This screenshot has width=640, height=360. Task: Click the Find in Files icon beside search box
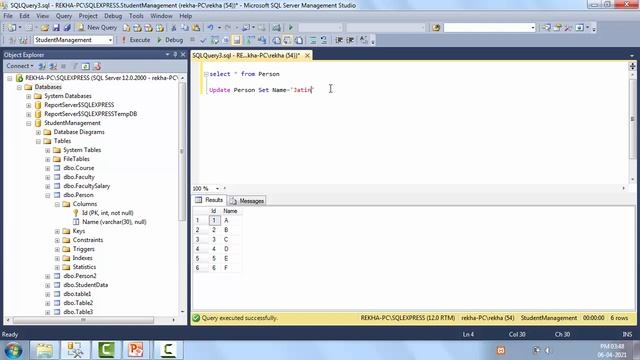point(436,27)
